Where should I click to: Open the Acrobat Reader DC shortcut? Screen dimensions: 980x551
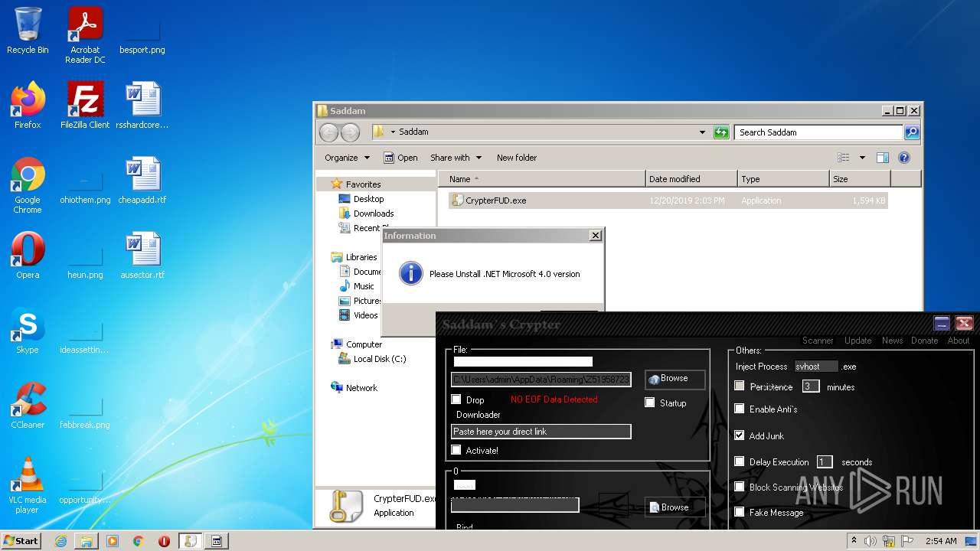coord(85,35)
